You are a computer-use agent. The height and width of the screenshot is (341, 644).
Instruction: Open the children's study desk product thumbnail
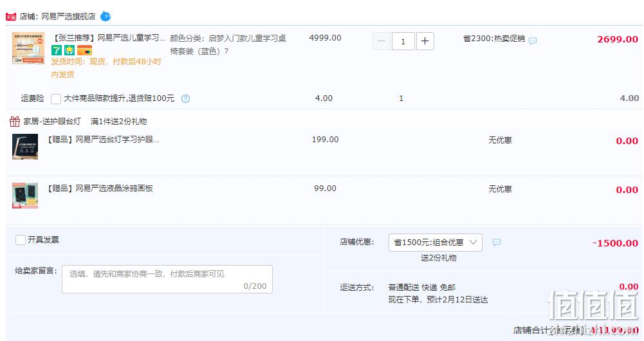(28, 48)
